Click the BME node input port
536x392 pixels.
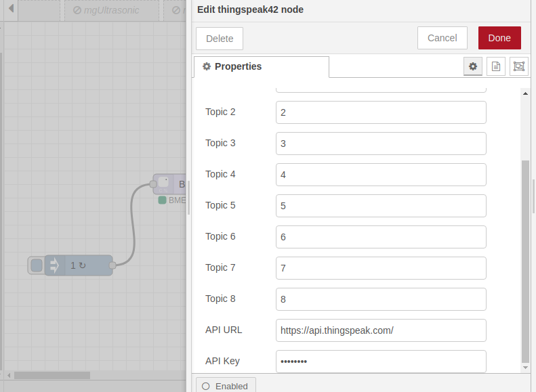click(153, 183)
